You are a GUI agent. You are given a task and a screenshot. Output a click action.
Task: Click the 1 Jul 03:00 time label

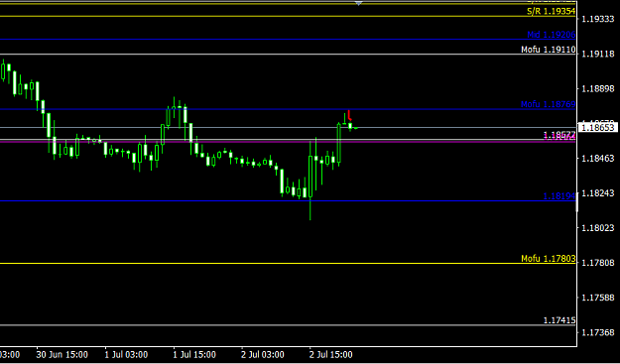point(127,354)
